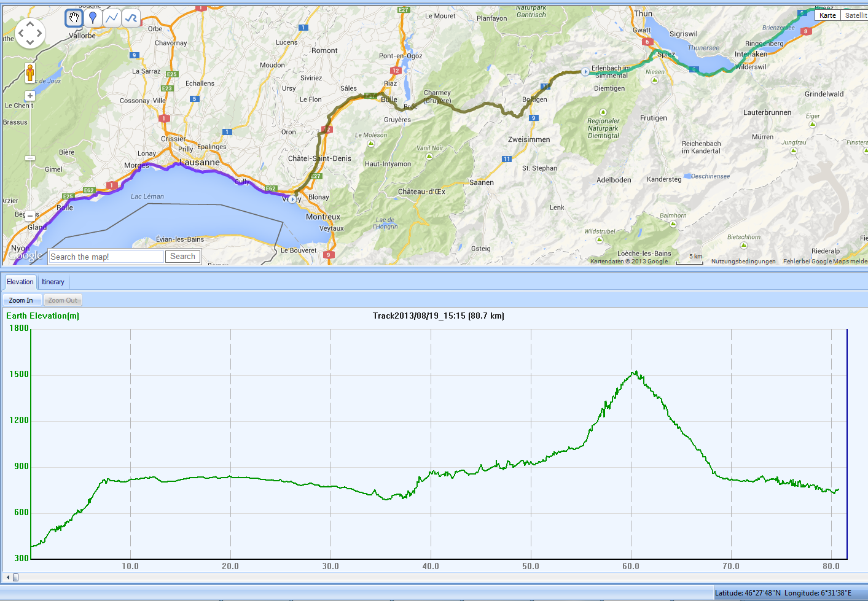This screenshot has height=601, width=868.
Task: Switch map to Satellit view
Action: coord(854,15)
